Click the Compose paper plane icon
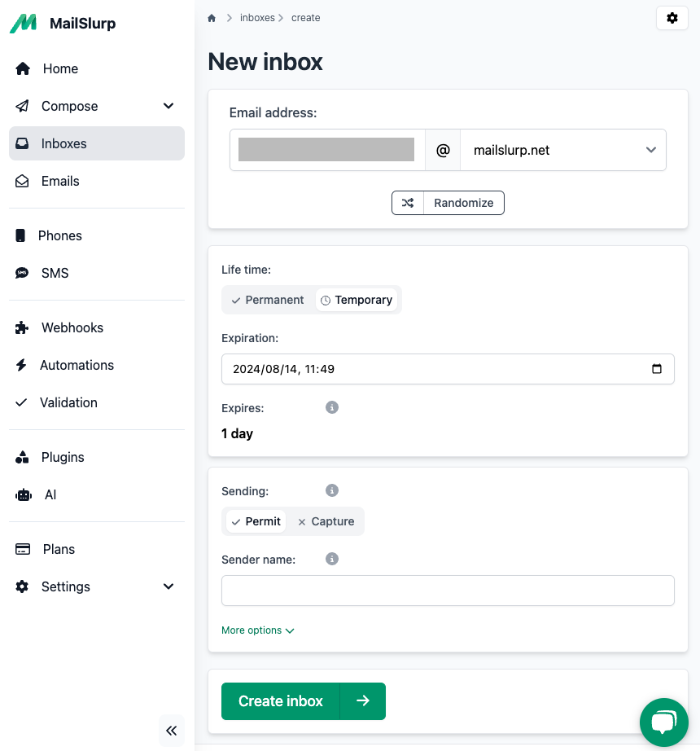This screenshot has height=751, width=700. pos(22,106)
